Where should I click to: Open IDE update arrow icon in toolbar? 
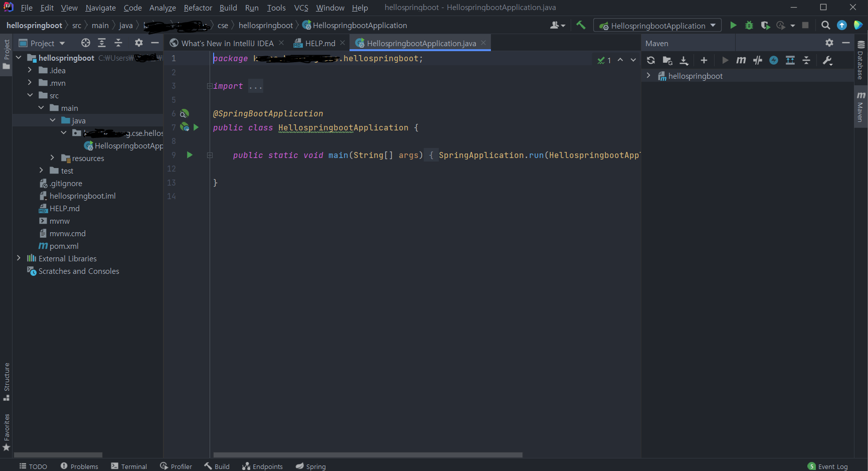pyautogui.click(x=842, y=26)
